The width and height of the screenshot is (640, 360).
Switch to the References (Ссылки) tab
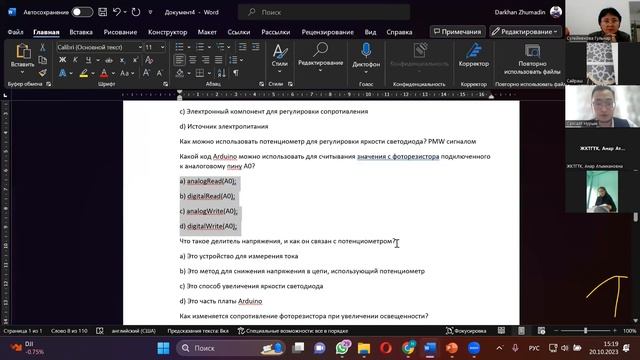click(x=239, y=32)
